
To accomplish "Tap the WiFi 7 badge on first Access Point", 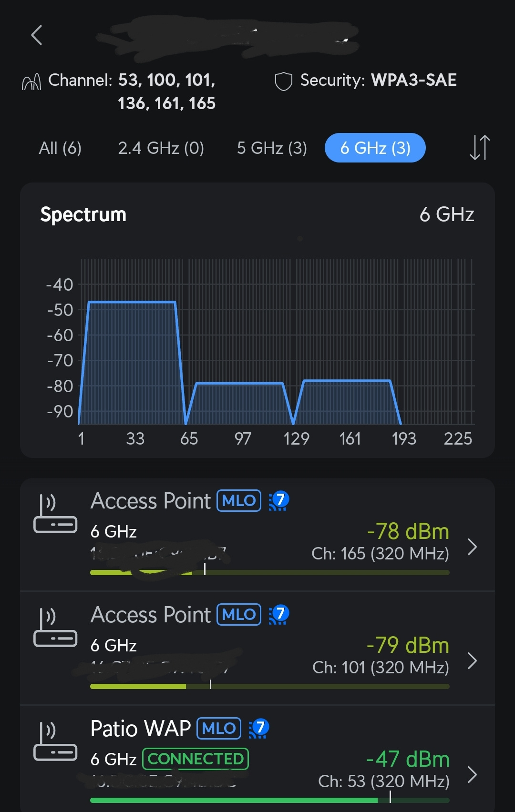I will pyautogui.click(x=279, y=500).
